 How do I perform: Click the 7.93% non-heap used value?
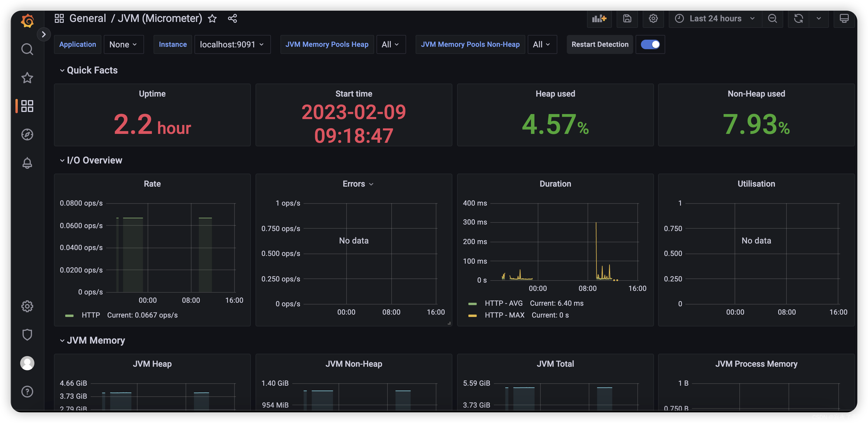click(x=756, y=125)
